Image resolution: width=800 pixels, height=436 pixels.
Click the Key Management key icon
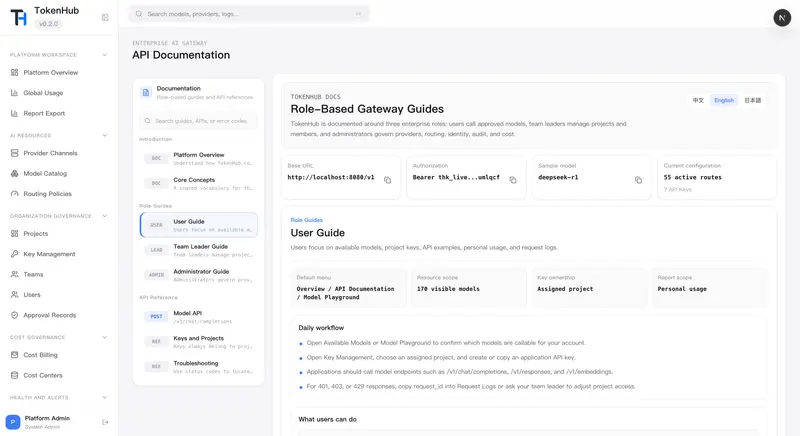point(14,254)
